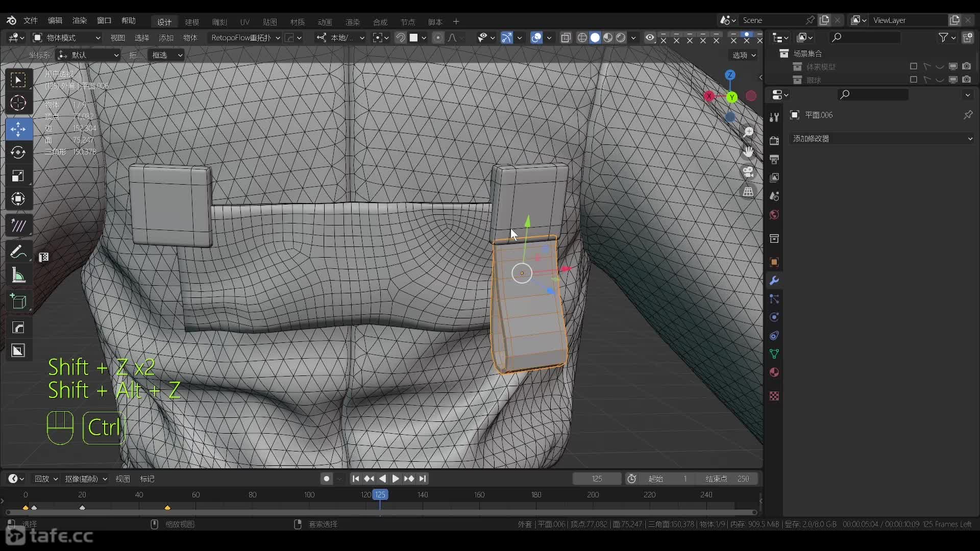Screen dimensions: 980x551
Task: Select the Transform tool
Action: point(18,198)
